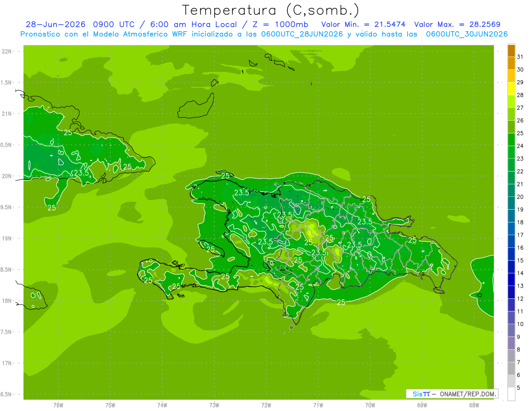Click the "27" label on the color legend
Viewport: 532px width, 411px height.
coord(520,107)
